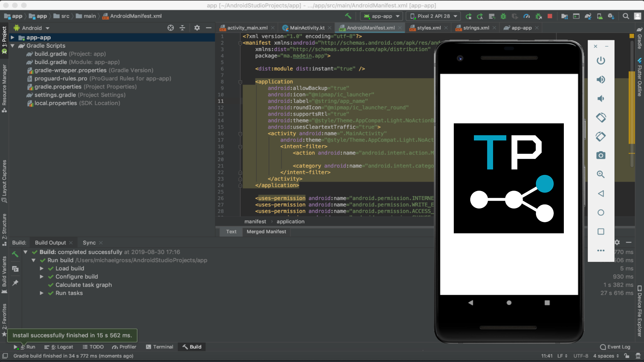
Task: Open the app-app run configuration dropdown
Action: coord(382,16)
